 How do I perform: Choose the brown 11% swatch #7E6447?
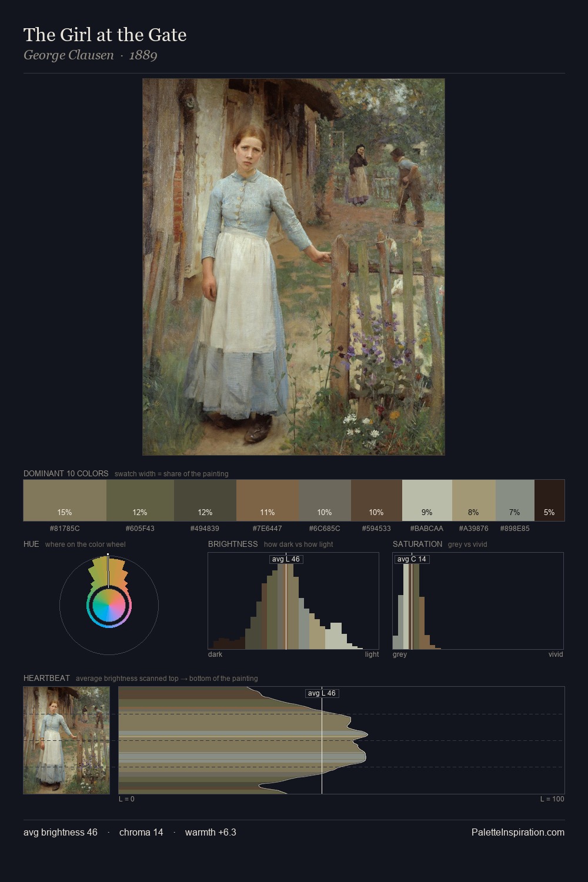click(268, 500)
